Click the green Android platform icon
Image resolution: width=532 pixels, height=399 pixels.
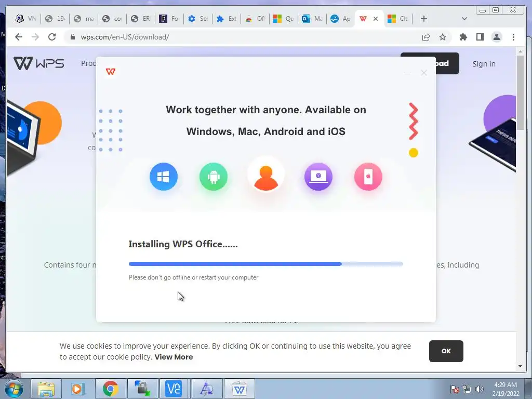pyautogui.click(x=214, y=177)
